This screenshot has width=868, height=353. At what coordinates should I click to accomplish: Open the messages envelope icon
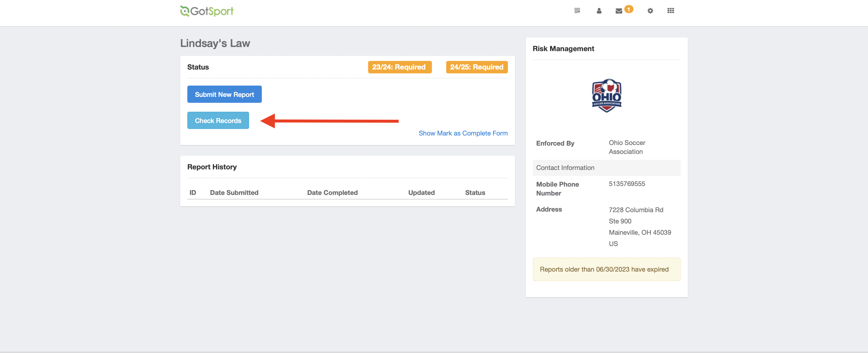619,11
